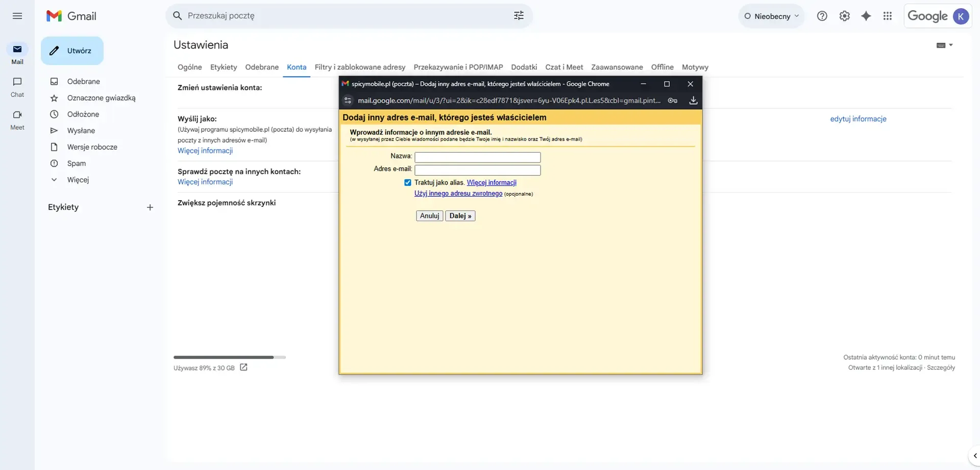This screenshot has height=470, width=980.
Task: Switch to the Motywy settings tab
Action: coord(695,67)
